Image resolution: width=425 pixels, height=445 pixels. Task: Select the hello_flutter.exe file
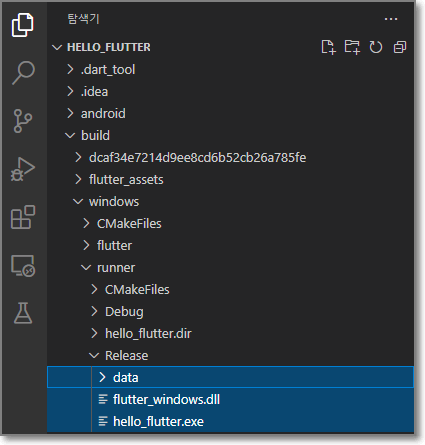tap(158, 422)
